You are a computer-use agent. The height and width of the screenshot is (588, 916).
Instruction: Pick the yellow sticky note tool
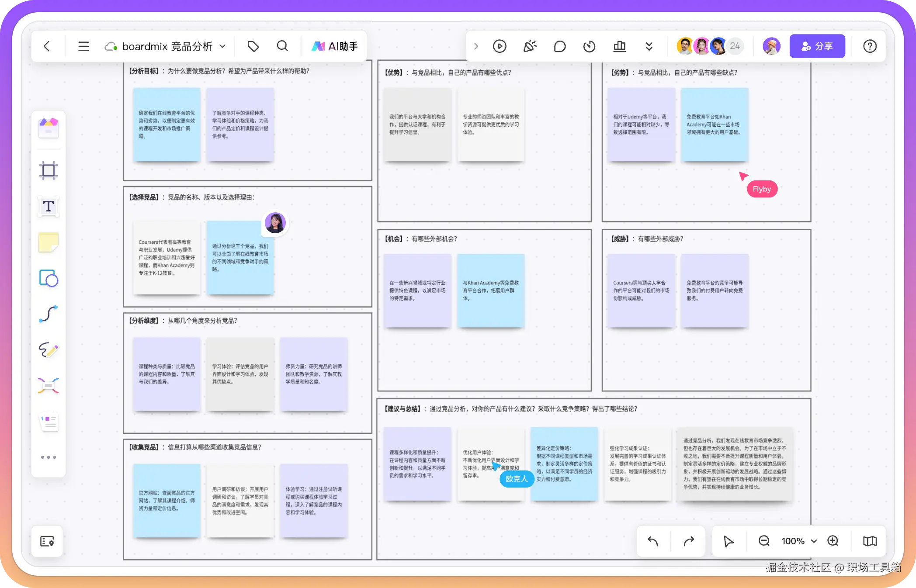pyautogui.click(x=49, y=242)
